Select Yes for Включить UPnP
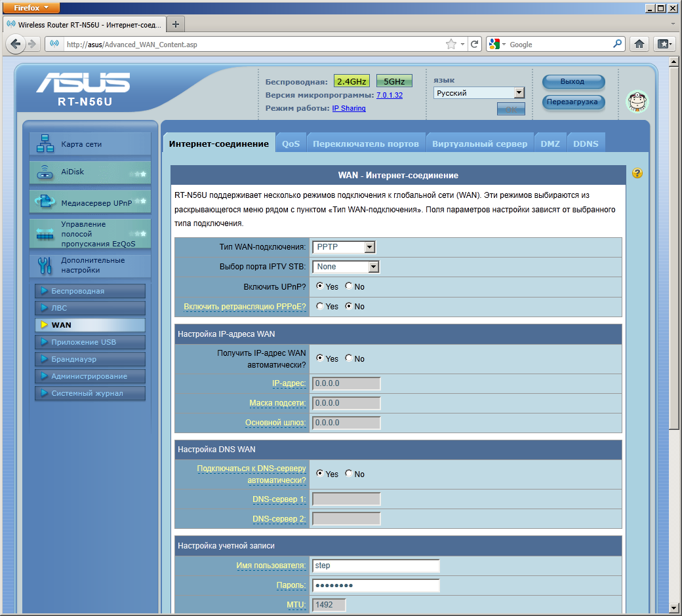The height and width of the screenshot is (616, 682). (320, 286)
